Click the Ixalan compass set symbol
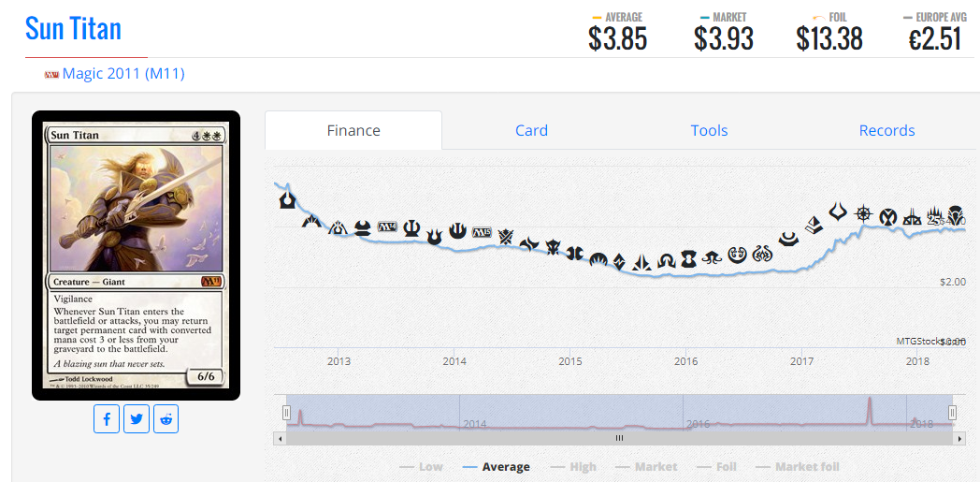 point(864,213)
